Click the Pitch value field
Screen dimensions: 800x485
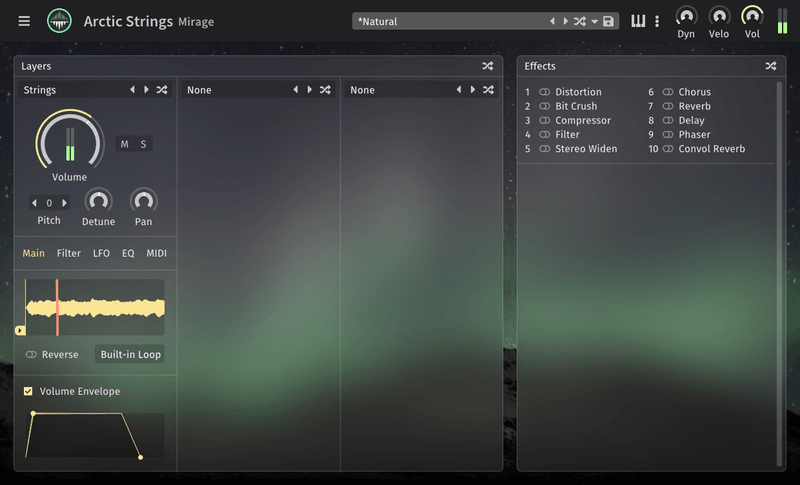click(x=49, y=203)
